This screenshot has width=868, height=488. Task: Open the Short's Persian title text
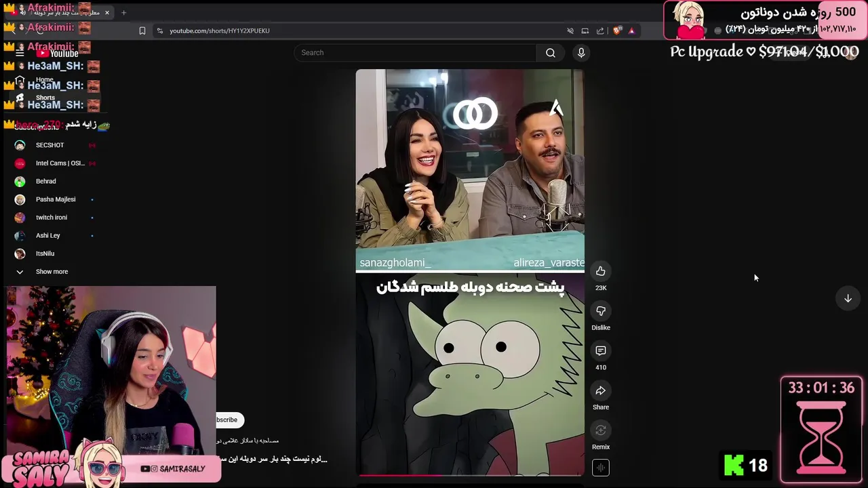pyautogui.click(x=273, y=460)
